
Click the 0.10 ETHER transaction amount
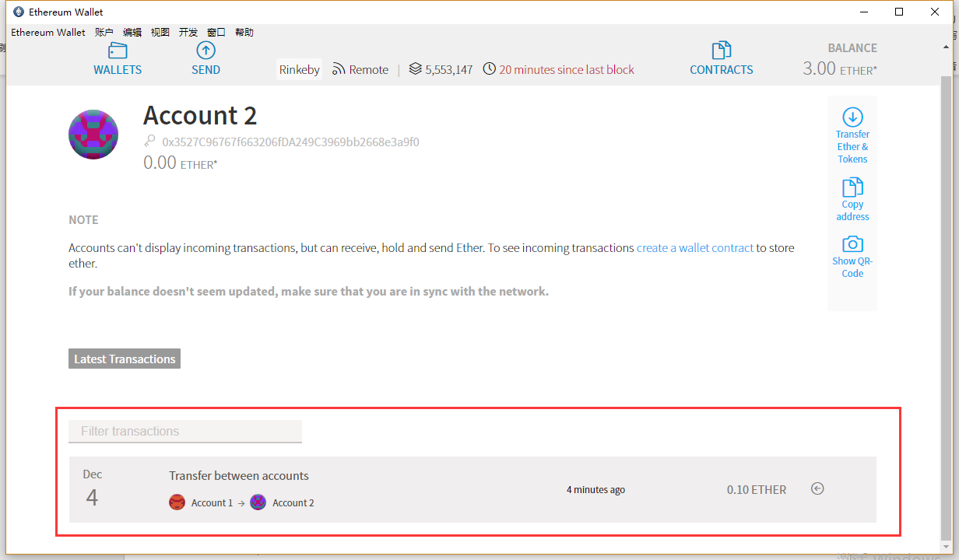click(757, 490)
